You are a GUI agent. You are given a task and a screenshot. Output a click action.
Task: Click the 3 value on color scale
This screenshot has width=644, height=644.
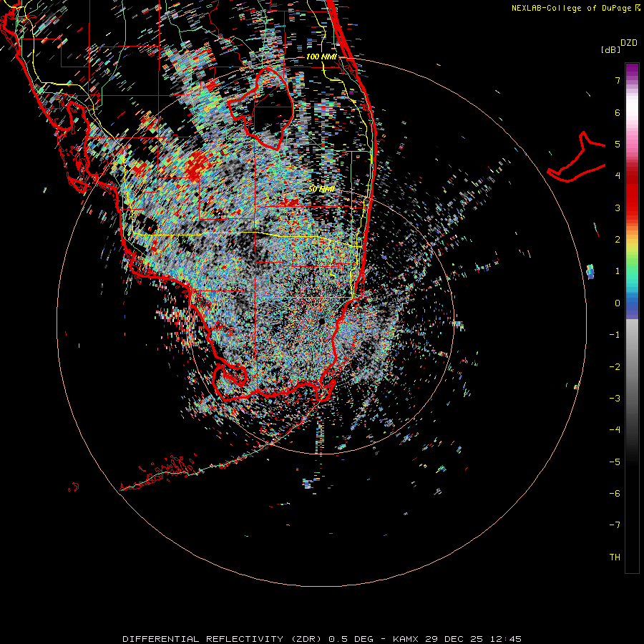(x=618, y=208)
